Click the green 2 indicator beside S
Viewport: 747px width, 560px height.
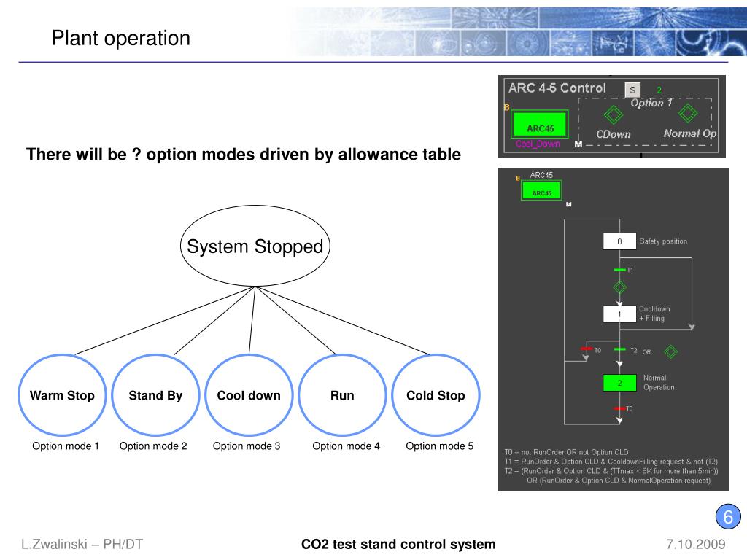[659, 90]
